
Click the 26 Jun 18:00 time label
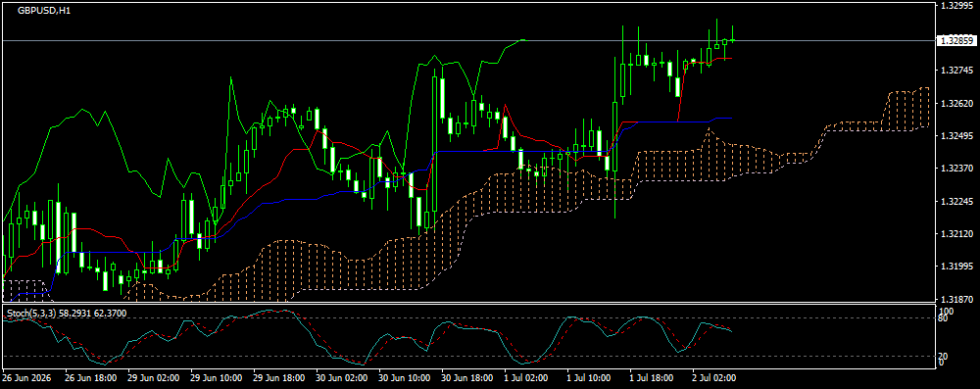[x=90, y=378]
